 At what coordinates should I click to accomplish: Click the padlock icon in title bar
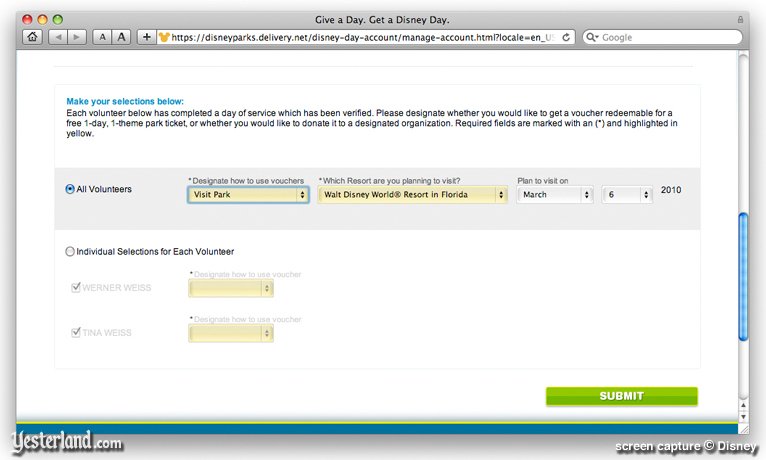[x=740, y=20]
